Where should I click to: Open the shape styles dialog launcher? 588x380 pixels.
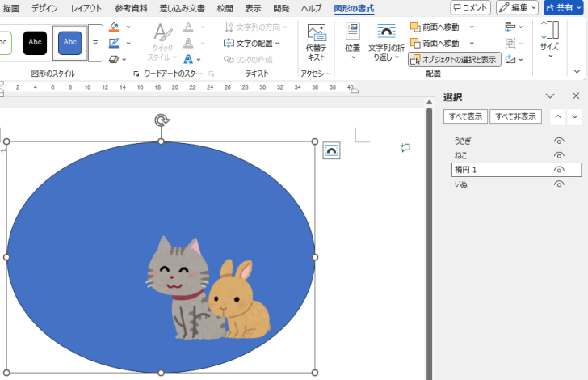tap(136, 74)
